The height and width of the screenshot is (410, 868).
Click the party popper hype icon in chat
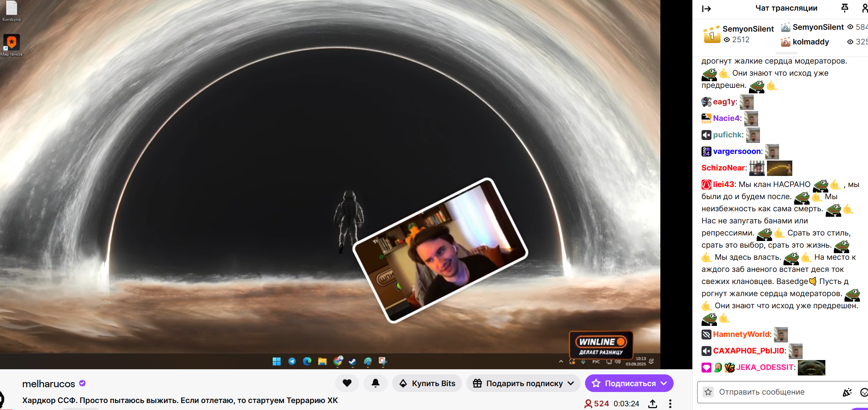(847, 392)
